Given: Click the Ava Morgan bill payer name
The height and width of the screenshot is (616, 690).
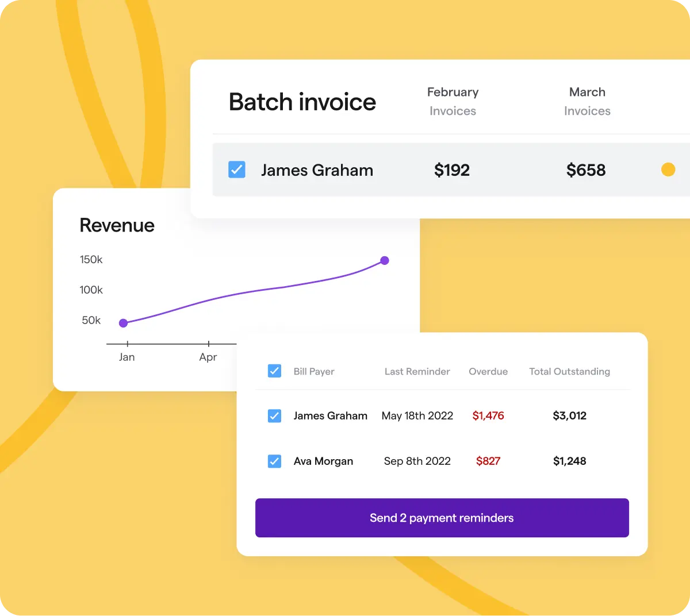Looking at the screenshot, I should [x=323, y=461].
